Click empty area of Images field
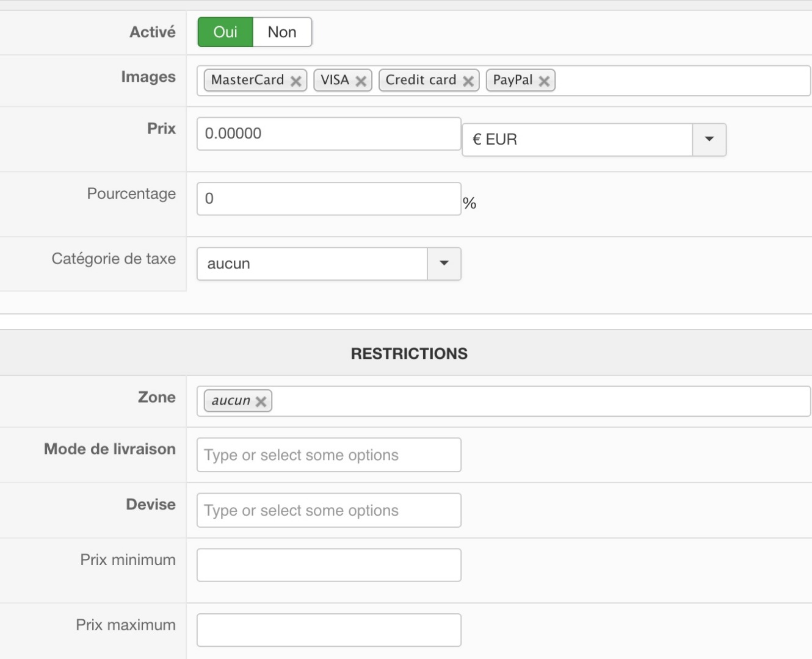This screenshot has width=812, height=659. [x=681, y=81]
